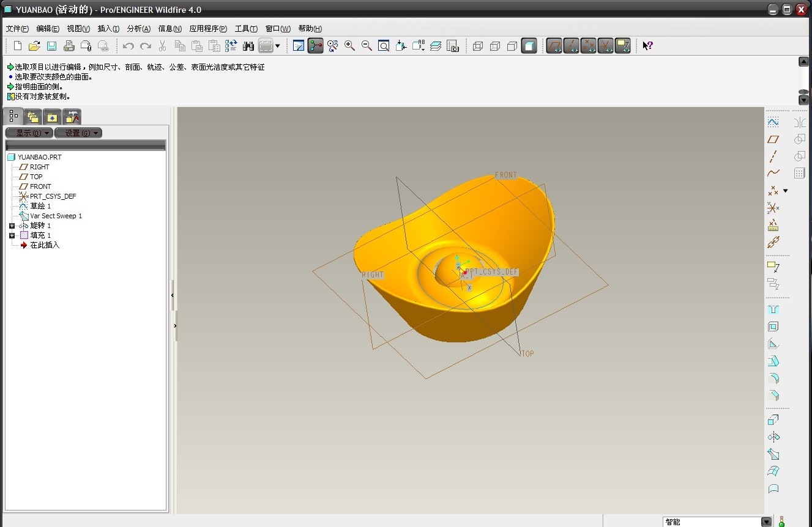Toggle datum planes display

pyautogui.click(x=554, y=46)
